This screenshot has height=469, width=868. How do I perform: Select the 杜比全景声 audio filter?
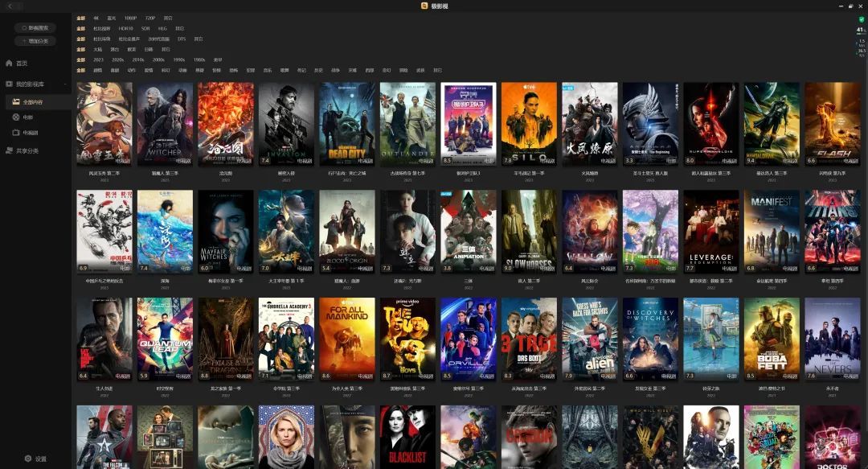point(129,39)
